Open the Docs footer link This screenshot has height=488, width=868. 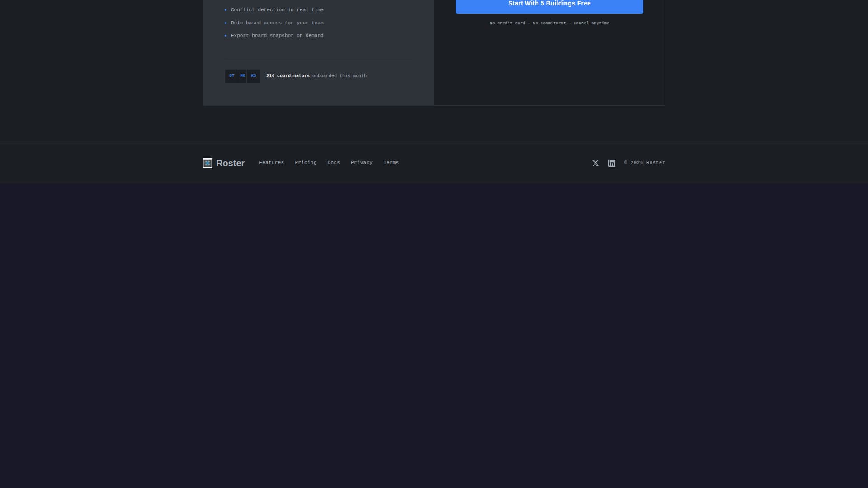coord(334,163)
